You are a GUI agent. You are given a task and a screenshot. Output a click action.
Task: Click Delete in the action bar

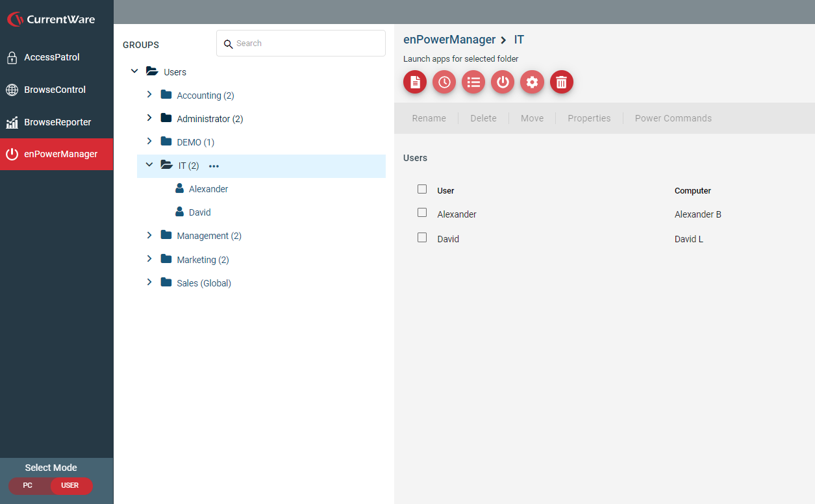[x=484, y=118]
